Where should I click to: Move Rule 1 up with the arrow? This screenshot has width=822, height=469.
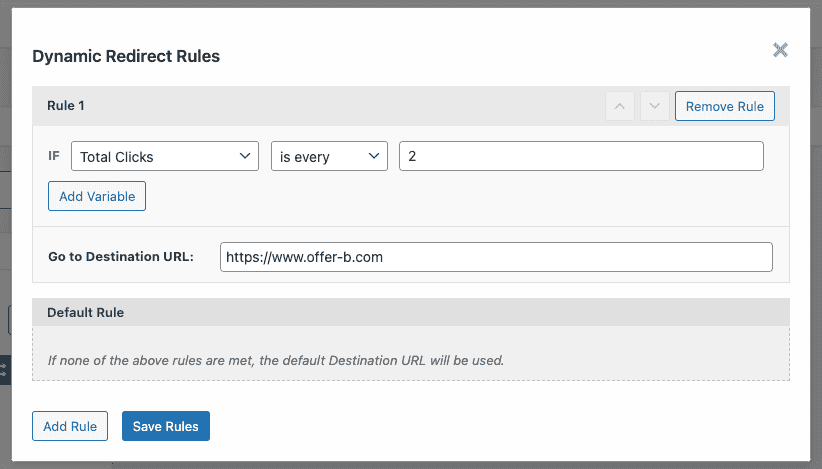click(620, 106)
